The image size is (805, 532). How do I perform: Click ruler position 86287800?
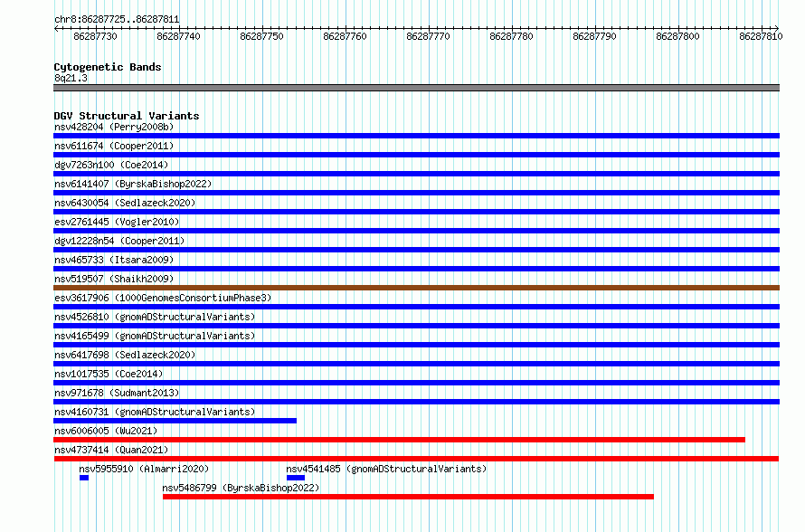coord(677,36)
